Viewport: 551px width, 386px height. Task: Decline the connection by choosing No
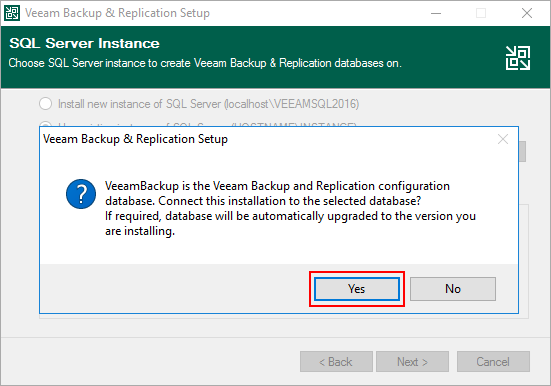coord(453,289)
